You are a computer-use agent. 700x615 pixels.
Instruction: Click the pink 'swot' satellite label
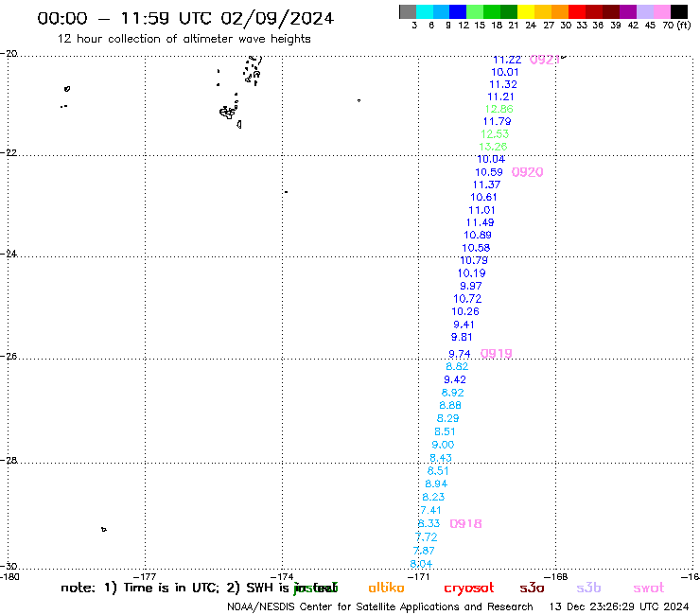coord(649,589)
